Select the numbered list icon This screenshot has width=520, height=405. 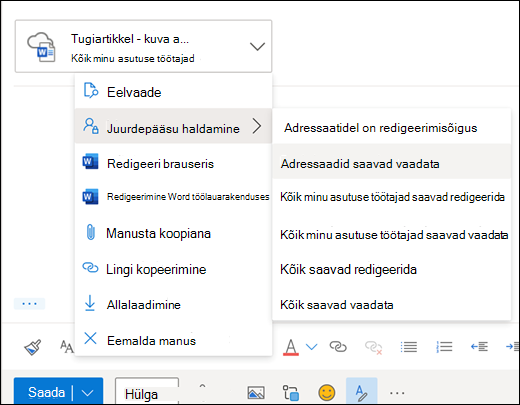[444, 347]
